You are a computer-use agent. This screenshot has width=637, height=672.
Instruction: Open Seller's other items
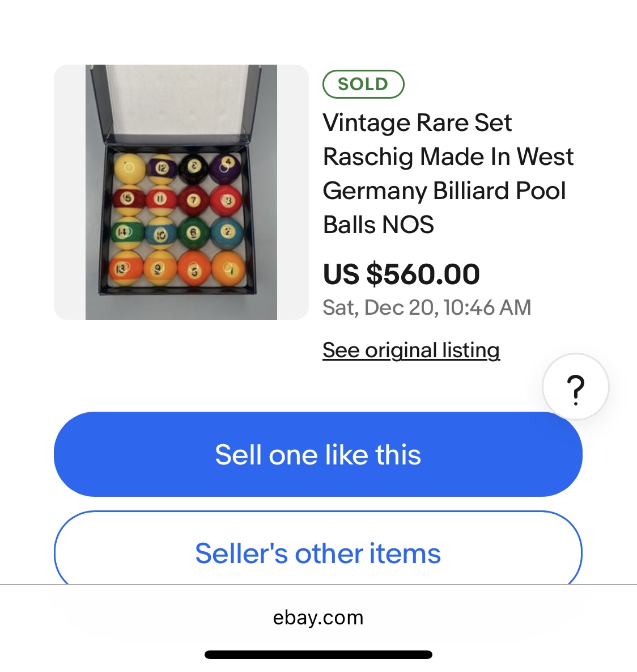point(318,553)
